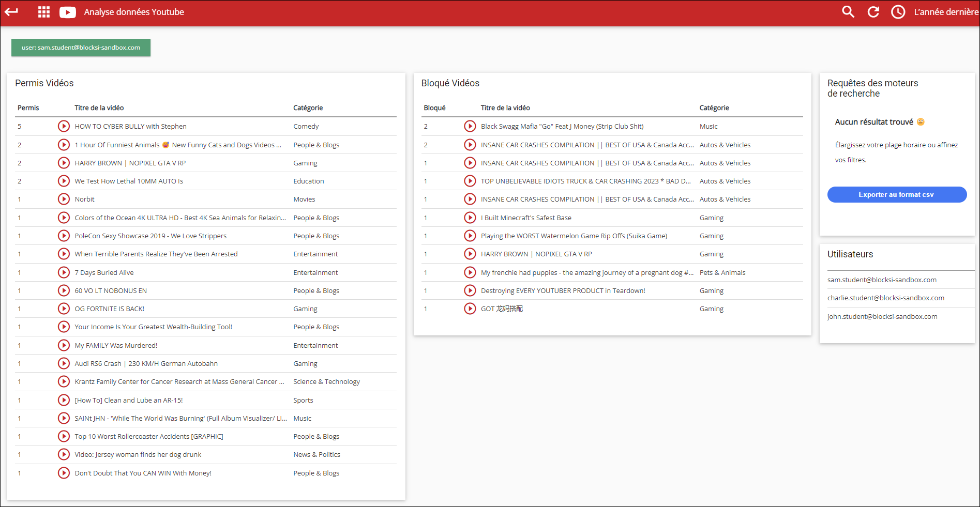Screen dimensions: 980x507
Task: Click the Aucun résultat trouvé message
Action: pyautogui.click(x=880, y=122)
